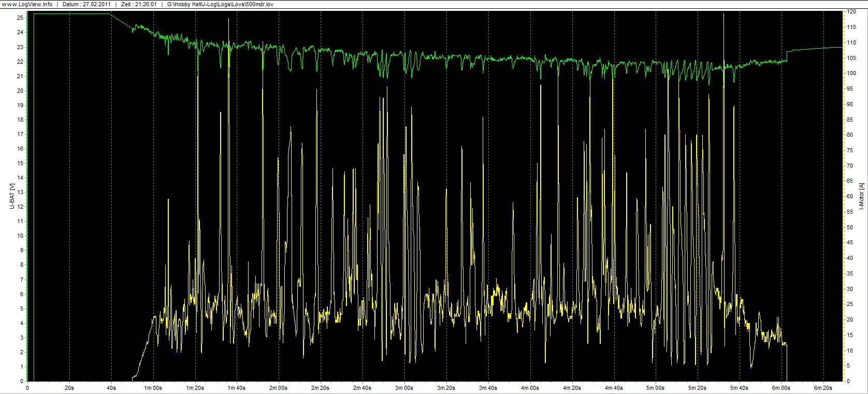Pick the '3m 40s' time label
The width and height of the screenshot is (868, 394).
point(488,388)
